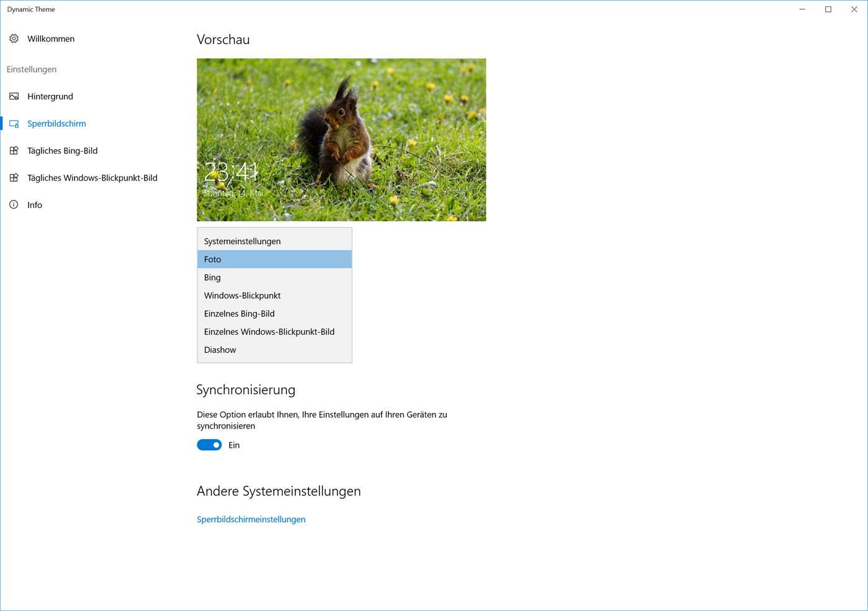
Task: Open Tägliches Bing-Bild section
Action: 63,150
